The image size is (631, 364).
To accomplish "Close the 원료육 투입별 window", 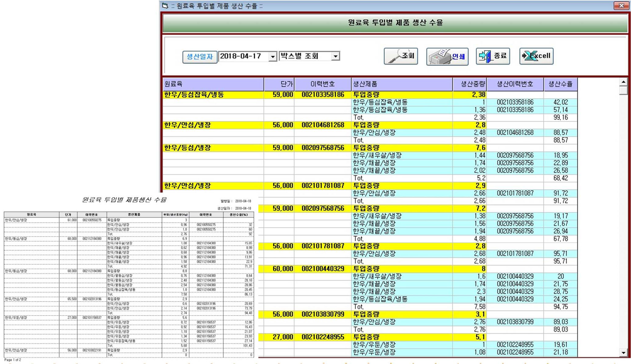I will pyautogui.click(x=621, y=5).
